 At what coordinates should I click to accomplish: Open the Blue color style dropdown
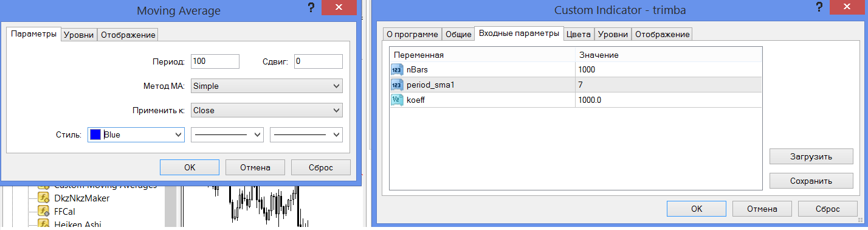(x=136, y=135)
